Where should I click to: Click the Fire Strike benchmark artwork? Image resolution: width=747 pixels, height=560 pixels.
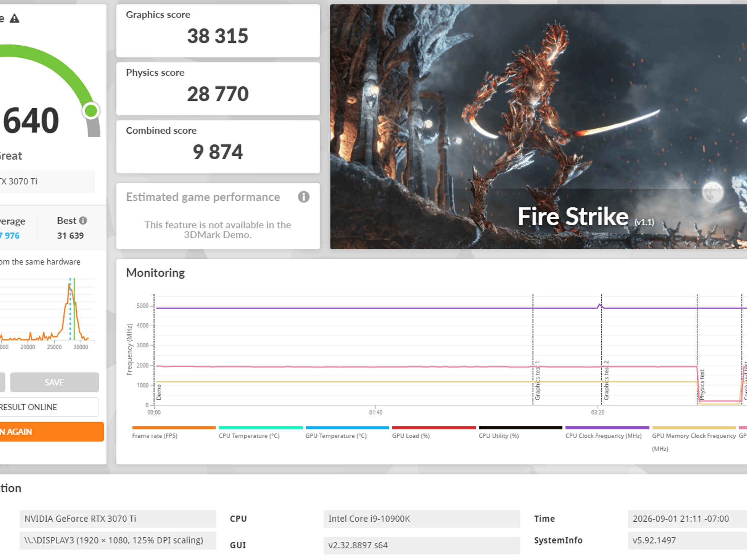(x=538, y=127)
